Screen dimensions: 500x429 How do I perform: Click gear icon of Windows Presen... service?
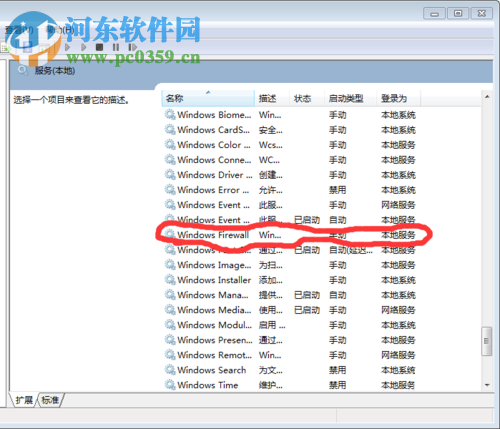tap(170, 340)
